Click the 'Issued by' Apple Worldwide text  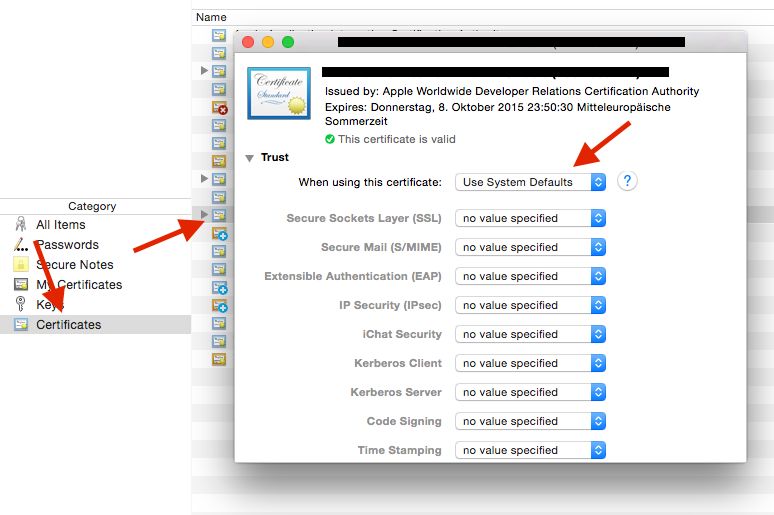(512, 91)
